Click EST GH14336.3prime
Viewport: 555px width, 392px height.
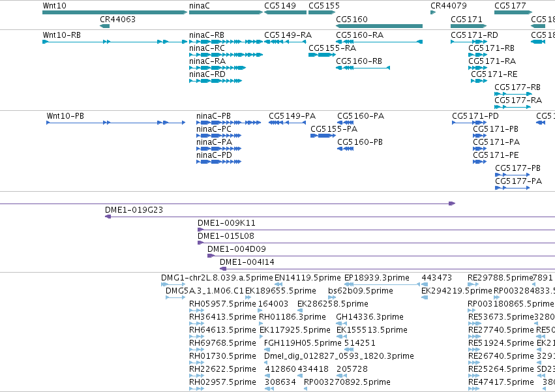(341, 324)
